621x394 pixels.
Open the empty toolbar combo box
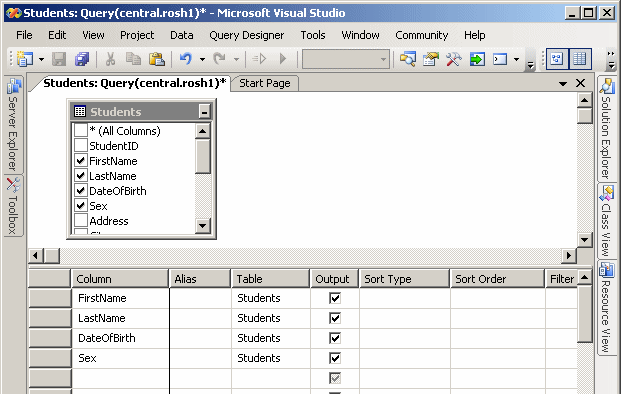coord(346,59)
